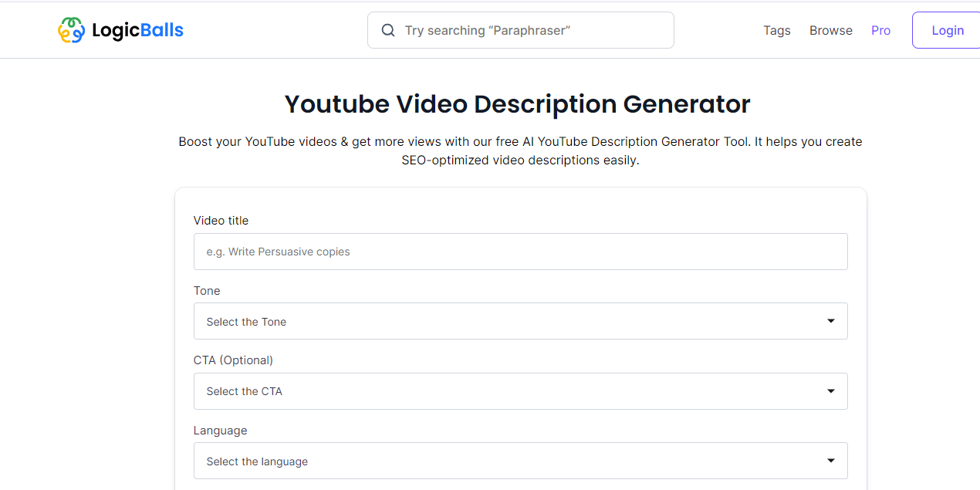
Task: Click the "Video title" label
Action: pyautogui.click(x=221, y=221)
